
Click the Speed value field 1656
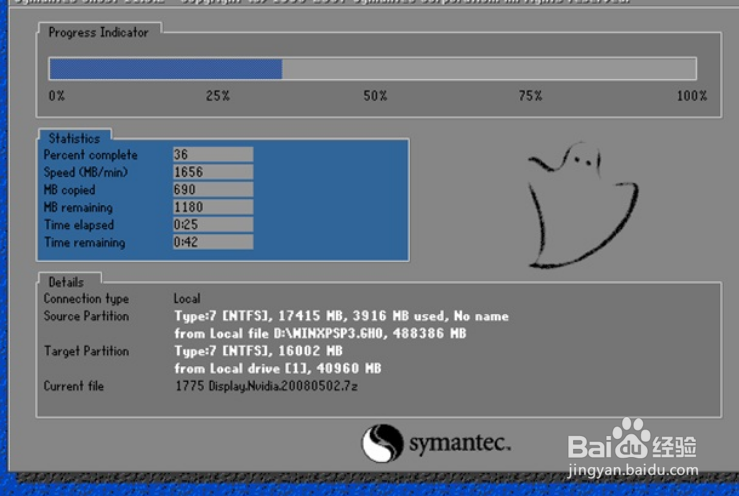click(213, 172)
